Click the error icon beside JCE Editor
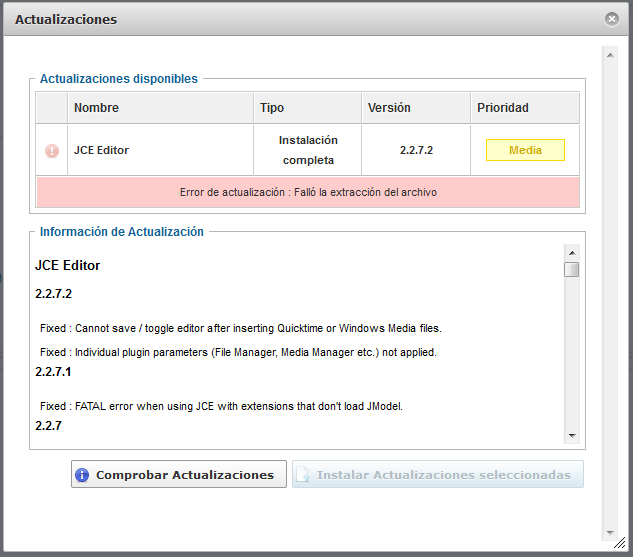The width and height of the screenshot is (633, 557). pyautogui.click(x=52, y=151)
